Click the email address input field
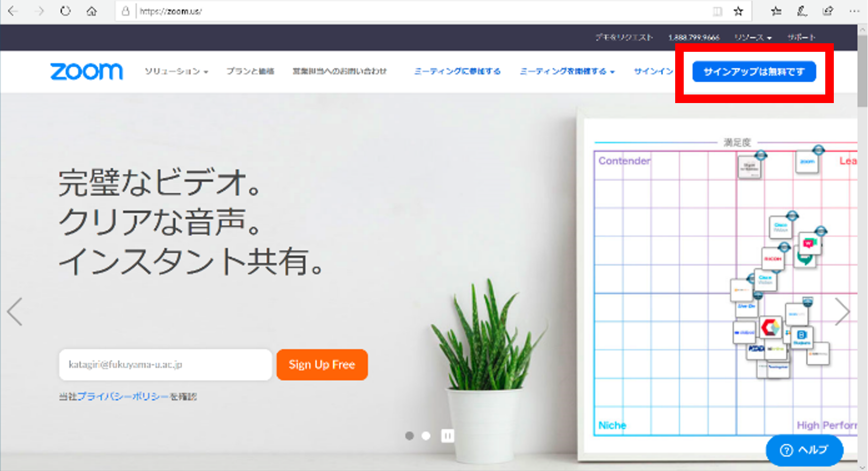This screenshot has width=868, height=471. [166, 365]
